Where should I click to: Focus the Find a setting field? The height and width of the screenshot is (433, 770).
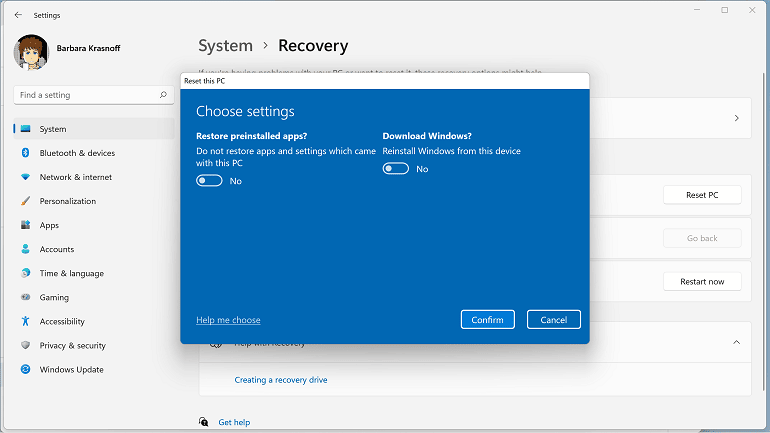click(94, 95)
